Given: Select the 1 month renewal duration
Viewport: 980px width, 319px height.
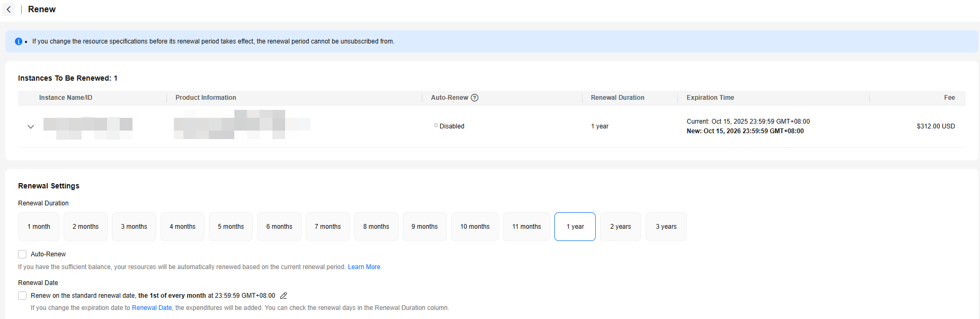Looking at the screenshot, I should click(39, 227).
